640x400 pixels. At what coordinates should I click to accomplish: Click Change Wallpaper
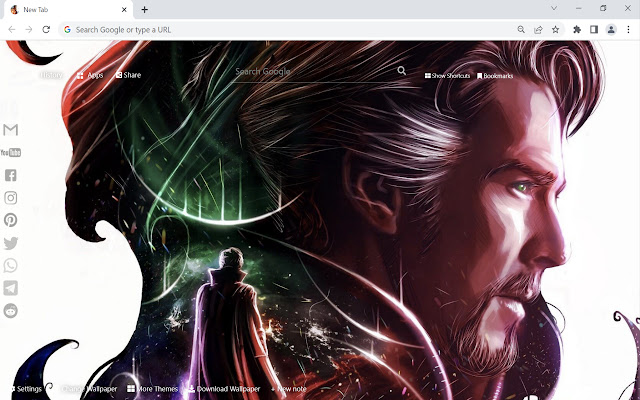(89, 389)
